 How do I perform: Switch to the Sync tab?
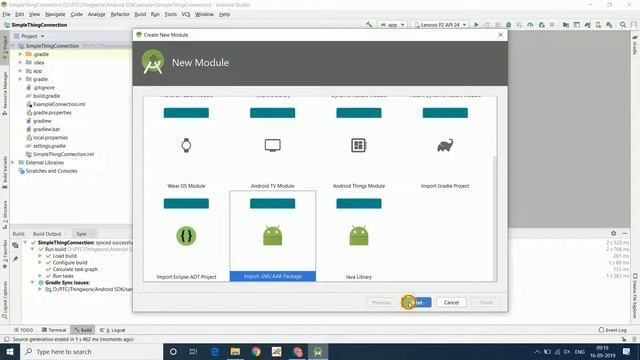[82, 234]
